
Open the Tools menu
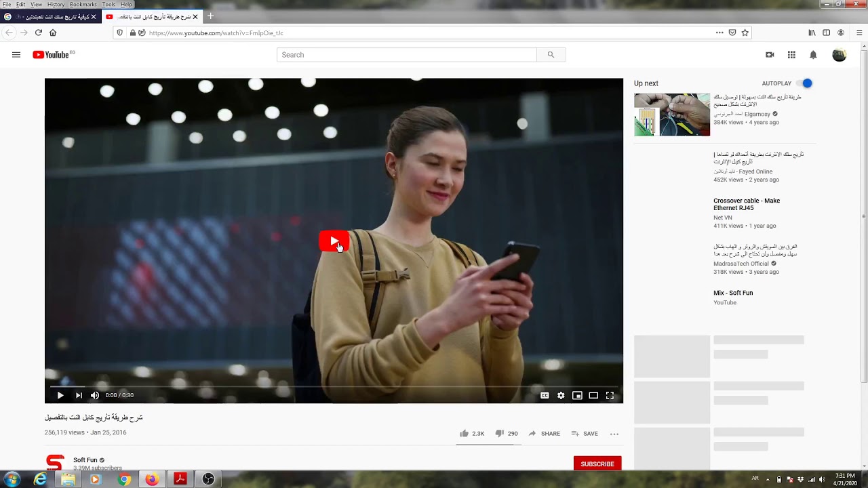[x=109, y=5]
